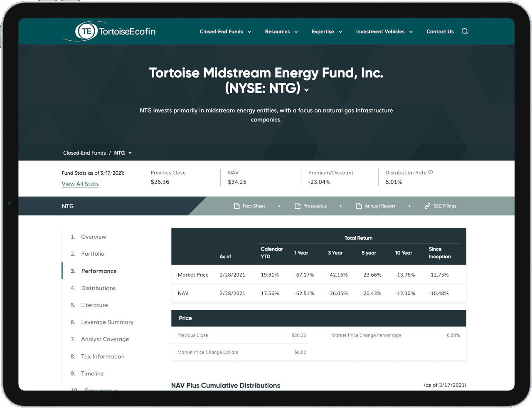The height and width of the screenshot is (408, 532).
Task: Click the NAV Plus Cumulative Distributions heading
Action: [226, 386]
